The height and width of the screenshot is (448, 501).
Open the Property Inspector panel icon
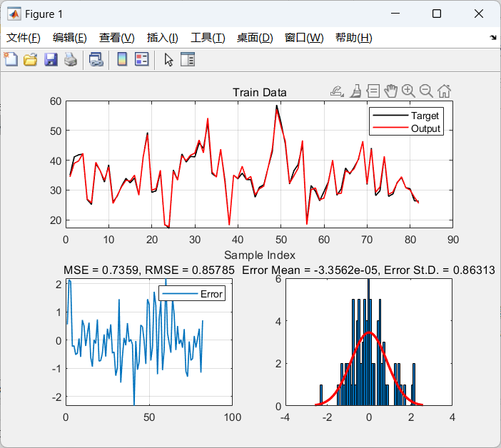188,60
